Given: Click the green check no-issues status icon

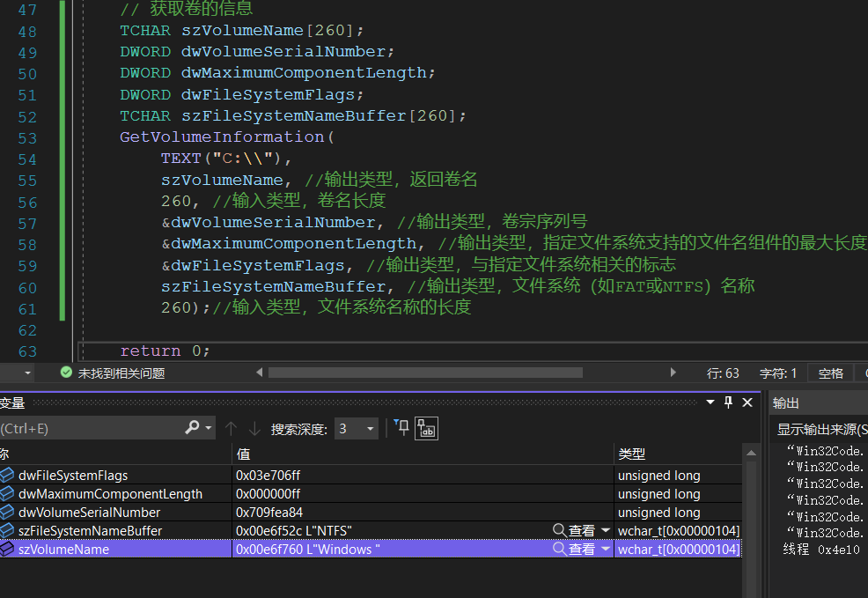Looking at the screenshot, I should [x=66, y=373].
